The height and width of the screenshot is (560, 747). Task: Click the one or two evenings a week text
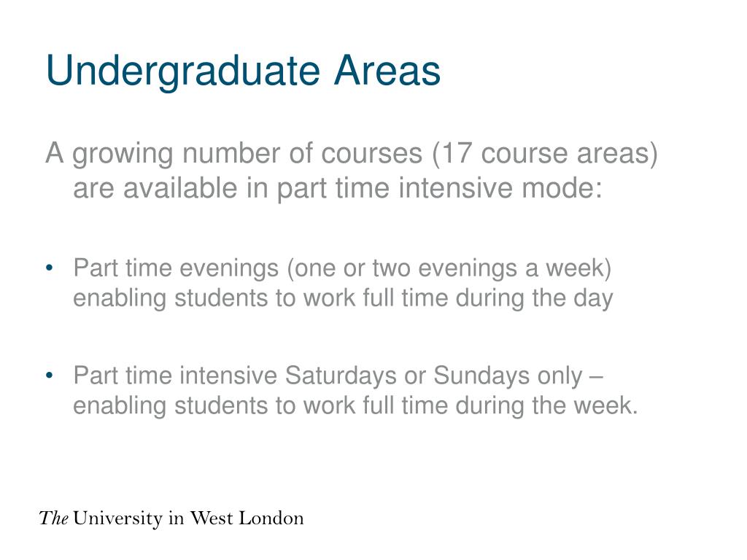click(x=449, y=268)
